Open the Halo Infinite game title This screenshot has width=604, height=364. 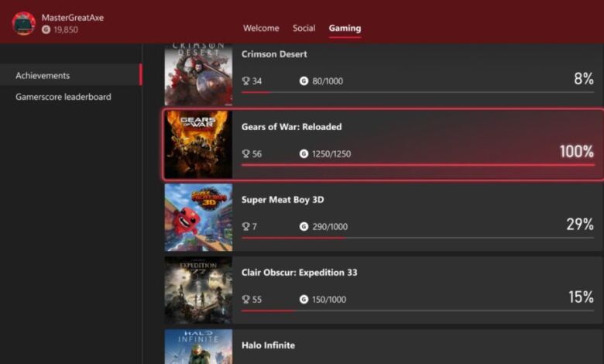click(268, 345)
